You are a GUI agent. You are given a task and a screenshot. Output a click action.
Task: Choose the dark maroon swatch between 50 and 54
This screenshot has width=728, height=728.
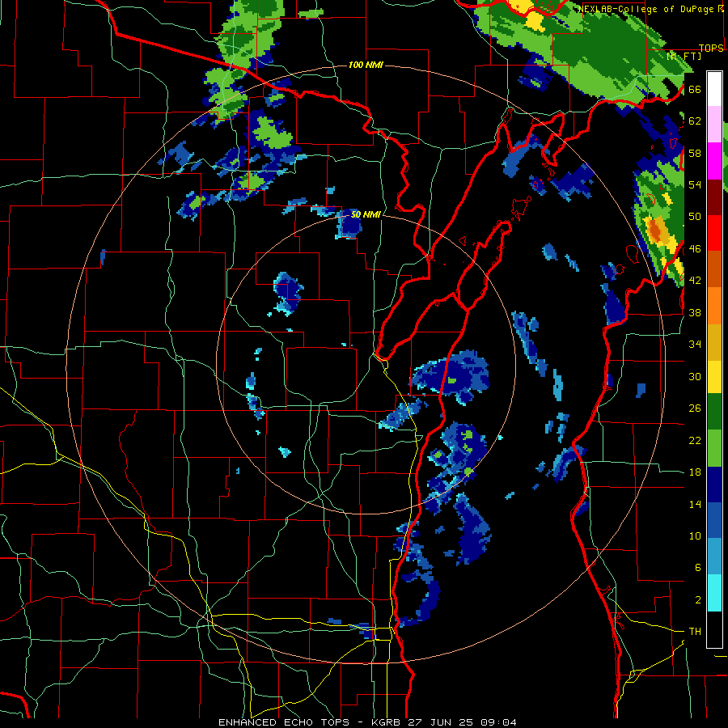tap(714, 197)
